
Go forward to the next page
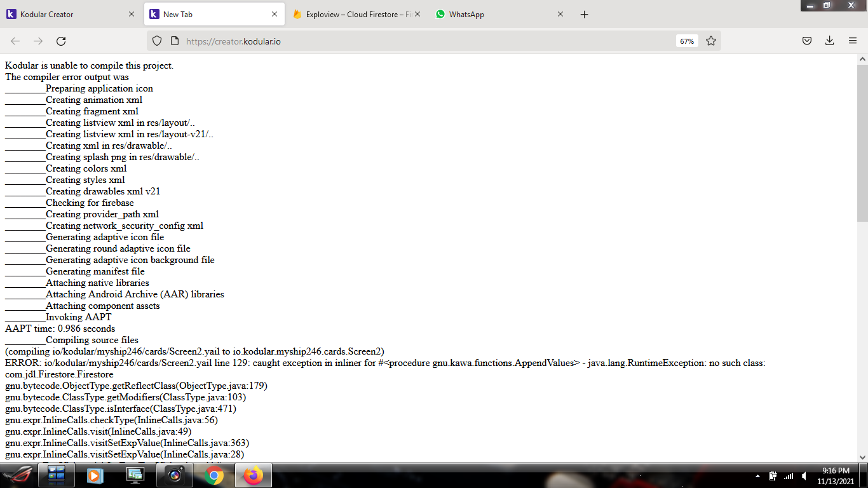[x=38, y=41]
